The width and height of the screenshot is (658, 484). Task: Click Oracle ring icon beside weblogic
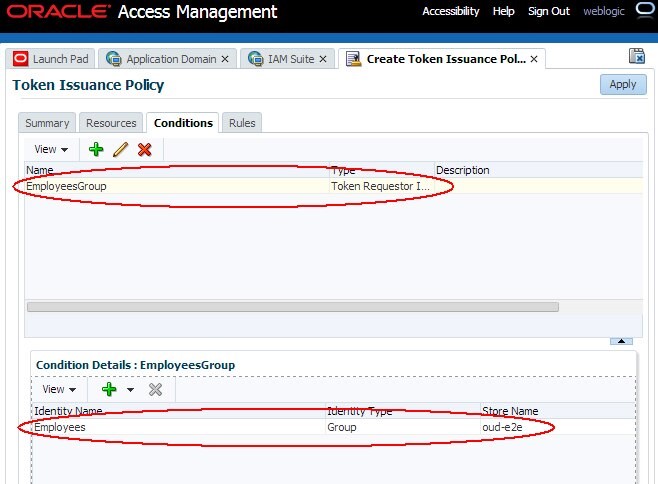tap(645, 9)
